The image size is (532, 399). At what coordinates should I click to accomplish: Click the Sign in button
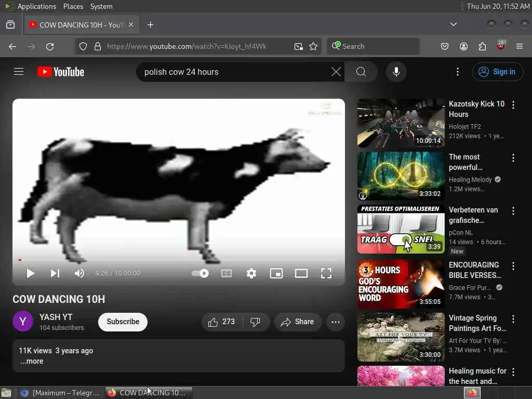[x=497, y=72]
